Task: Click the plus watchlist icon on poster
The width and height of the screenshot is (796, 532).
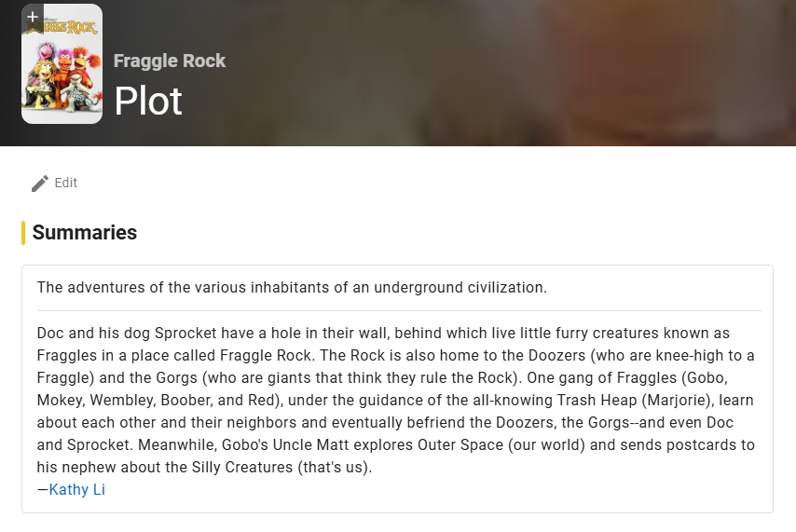Action: click(33, 17)
